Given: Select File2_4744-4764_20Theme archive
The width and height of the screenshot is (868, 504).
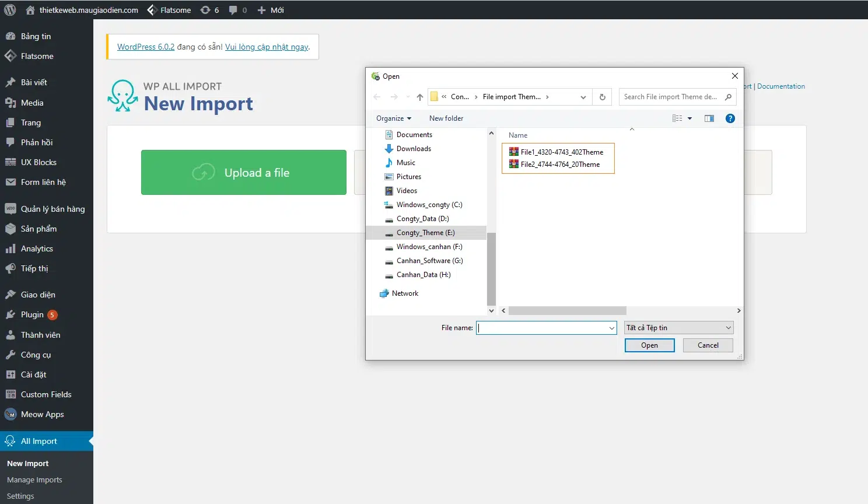Looking at the screenshot, I should (554, 164).
